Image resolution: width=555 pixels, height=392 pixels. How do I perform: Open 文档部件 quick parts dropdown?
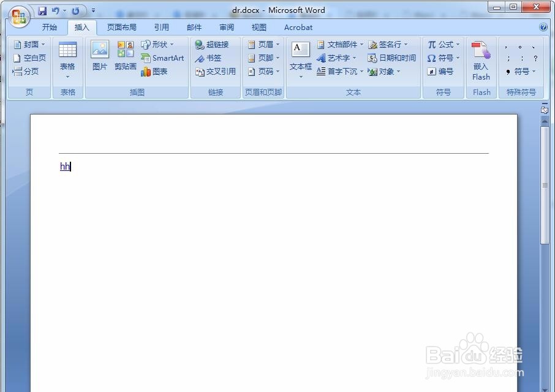click(340, 45)
